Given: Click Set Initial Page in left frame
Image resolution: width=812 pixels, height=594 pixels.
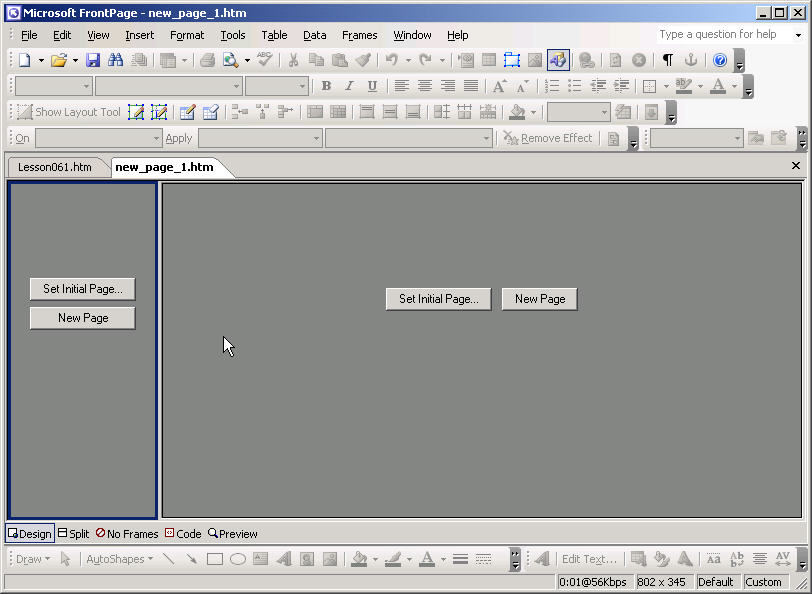Looking at the screenshot, I should 83,289.
